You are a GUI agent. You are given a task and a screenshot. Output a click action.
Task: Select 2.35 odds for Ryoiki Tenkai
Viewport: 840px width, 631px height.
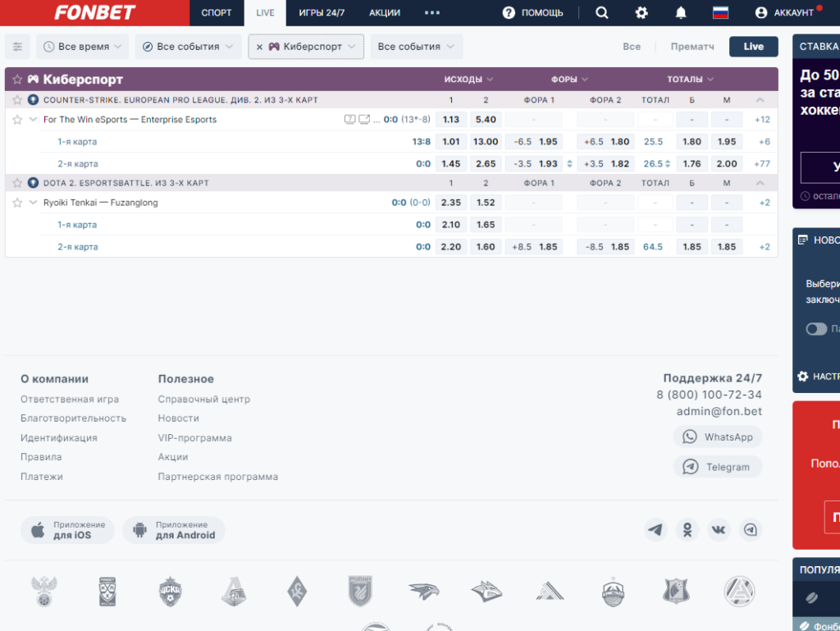coord(450,203)
